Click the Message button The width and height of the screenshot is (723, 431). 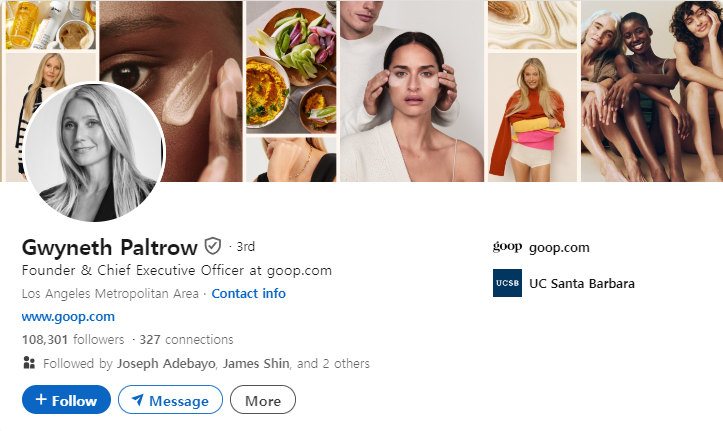171,400
